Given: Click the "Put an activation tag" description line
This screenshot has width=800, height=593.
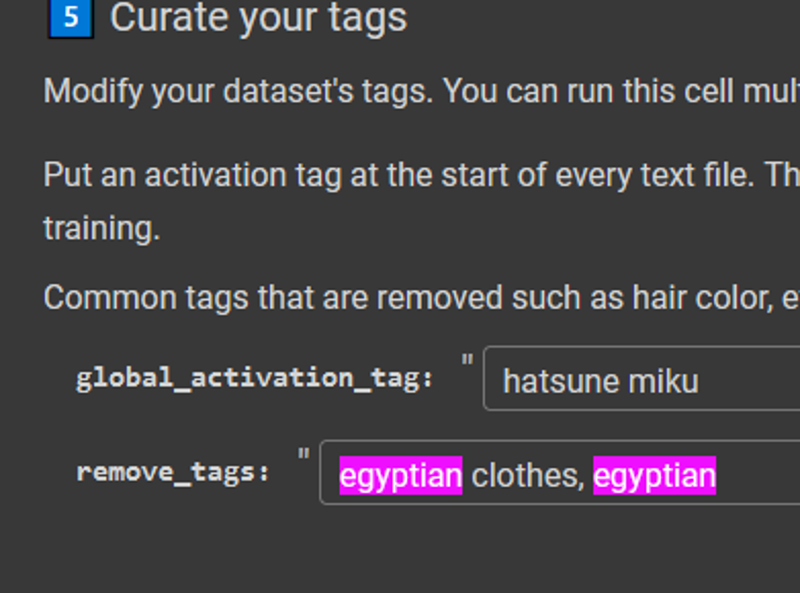Looking at the screenshot, I should pyautogui.click(x=421, y=175).
